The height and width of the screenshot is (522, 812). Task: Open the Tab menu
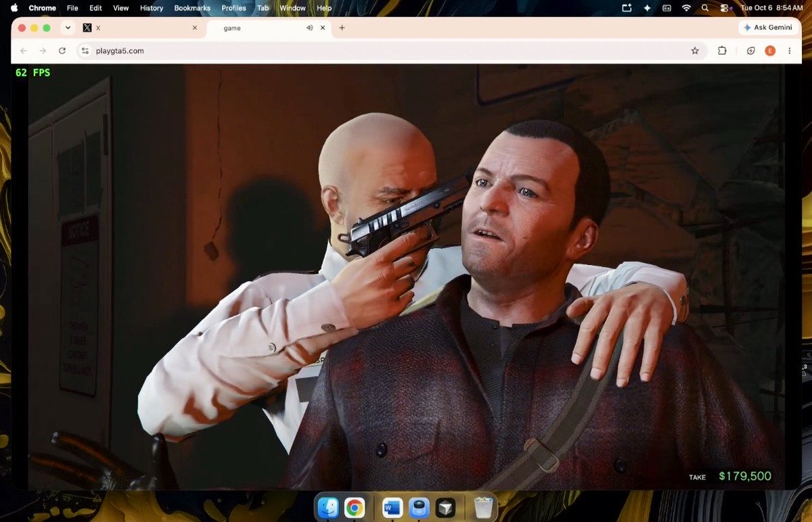tap(263, 8)
